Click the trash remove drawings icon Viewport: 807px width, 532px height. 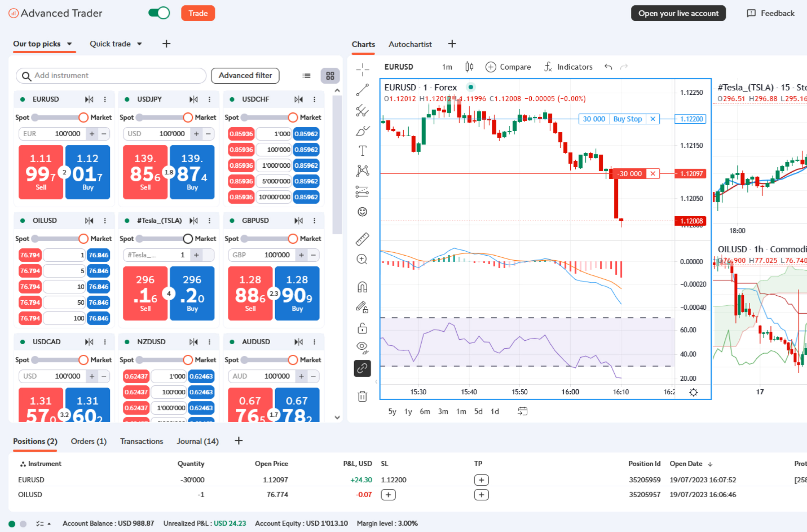tap(362, 396)
